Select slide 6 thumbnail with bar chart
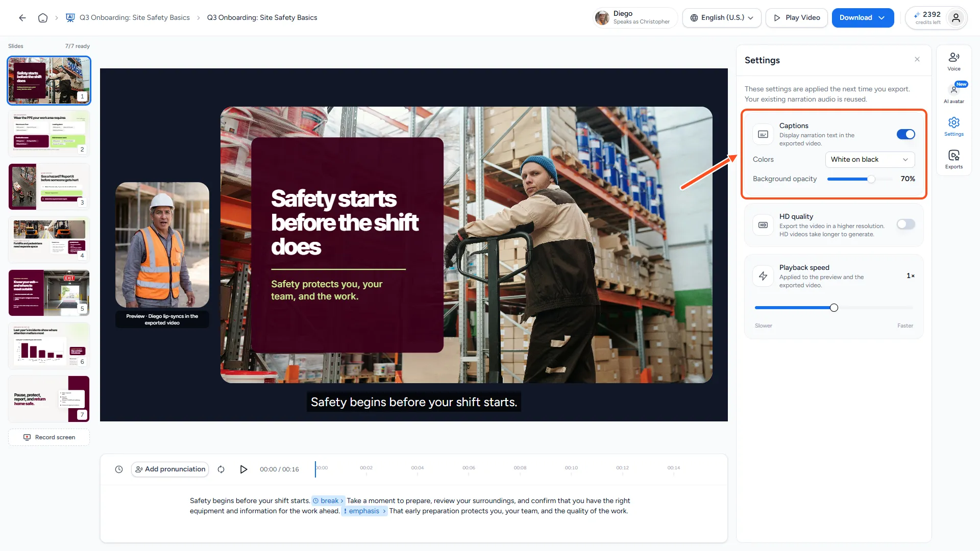The image size is (980, 551). click(49, 345)
